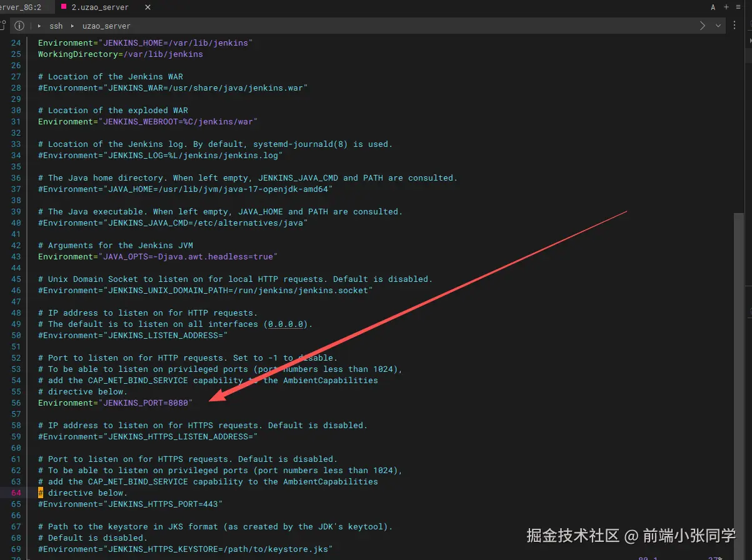The height and width of the screenshot is (560, 752).
Task: Click the JENKINS_LOG jenkins.log line
Action: coord(161,155)
